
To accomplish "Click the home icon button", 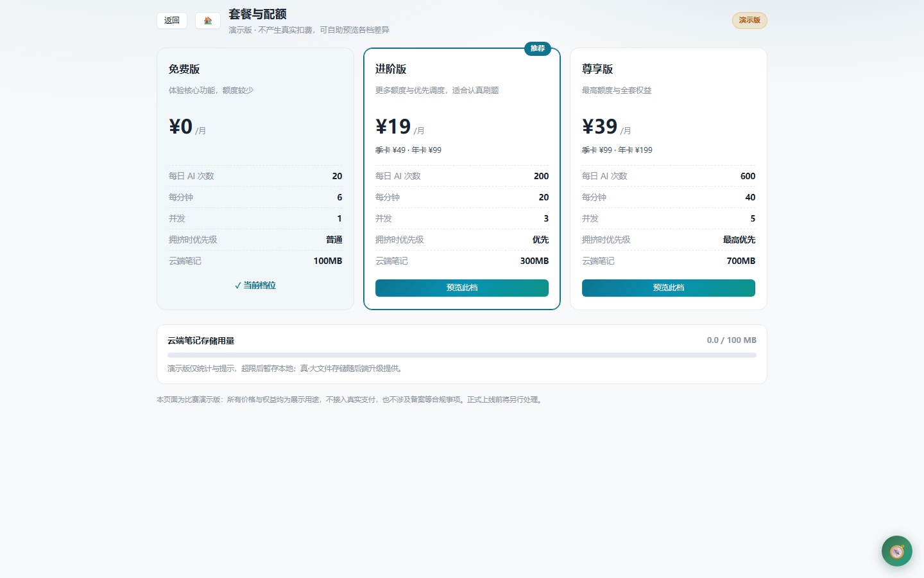I will (x=208, y=21).
